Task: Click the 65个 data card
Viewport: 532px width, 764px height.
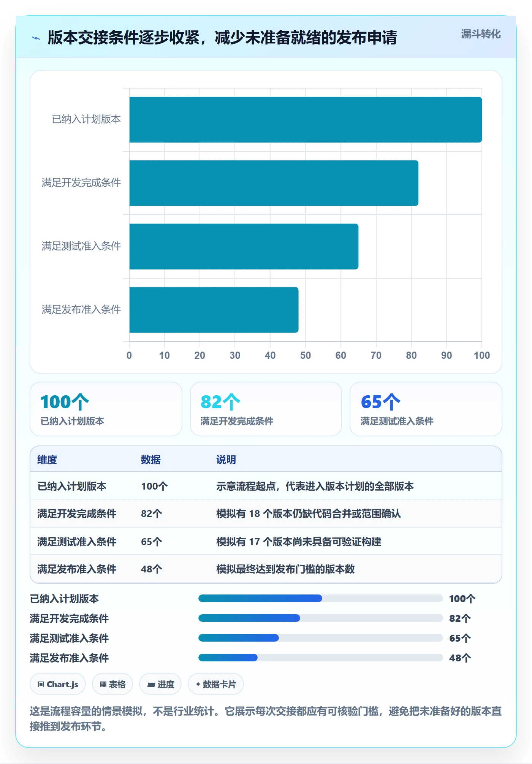Action: point(426,409)
